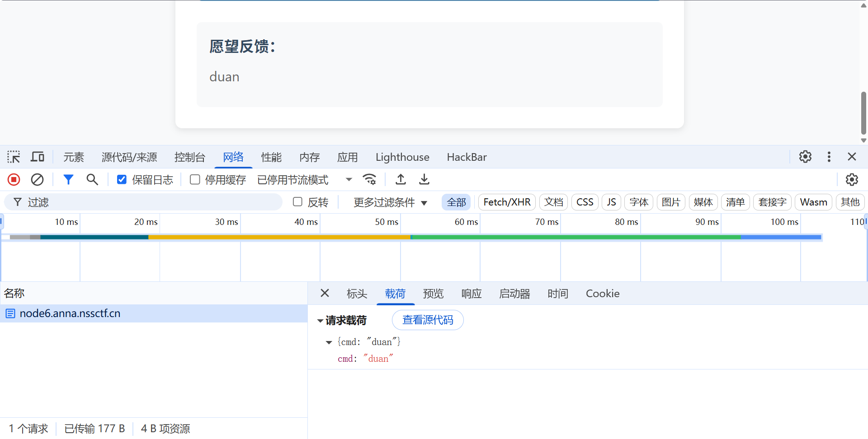
Task: Stop recording the network log
Action: (14, 180)
